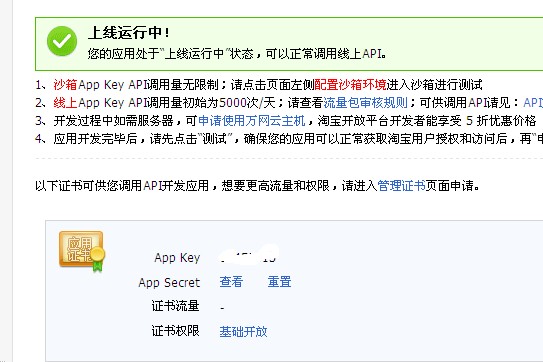Click the dash value beside 证书流量
The image size is (543, 362).
tap(222, 308)
